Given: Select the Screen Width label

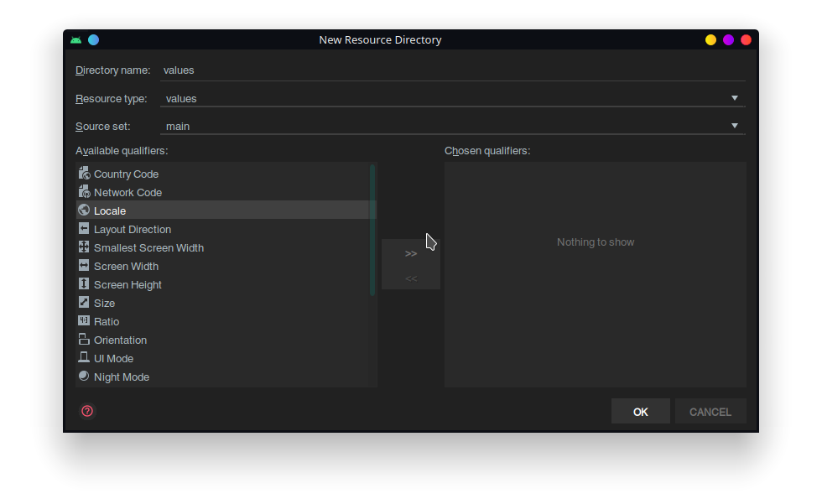Looking at the screenshot, I should [x=126, y=266].
